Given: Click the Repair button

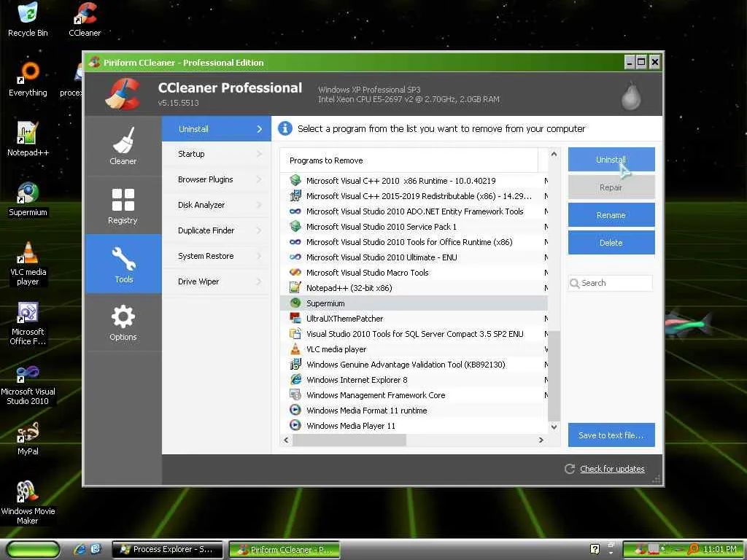Looking at the screenshot, I should pyautogui.click(x=611, y=187).
